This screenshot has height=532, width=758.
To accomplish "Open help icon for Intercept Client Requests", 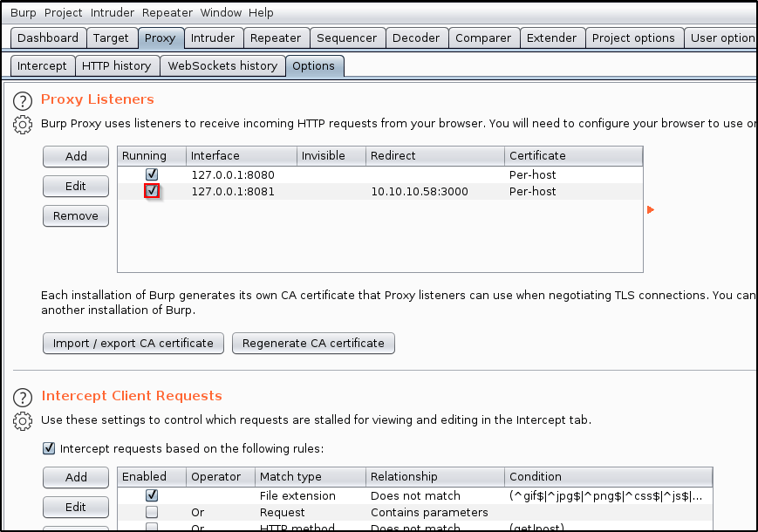I will coord(23,398).
